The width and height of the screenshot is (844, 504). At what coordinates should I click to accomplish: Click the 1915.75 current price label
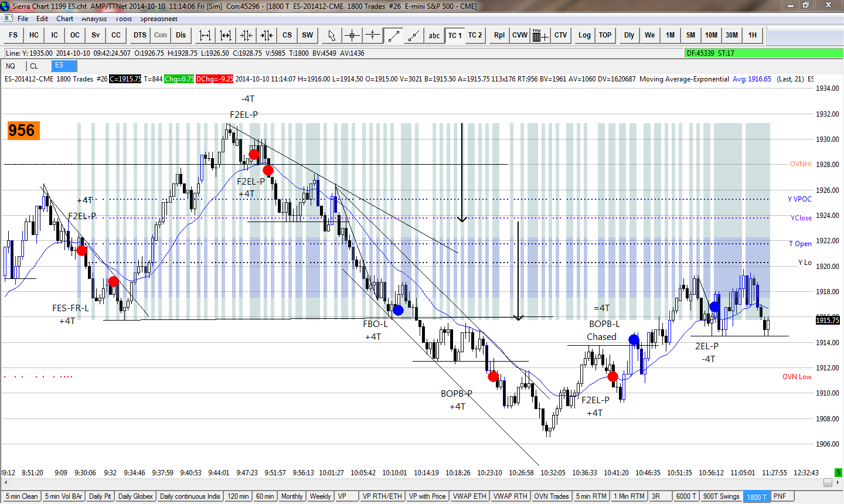[828, 320]
